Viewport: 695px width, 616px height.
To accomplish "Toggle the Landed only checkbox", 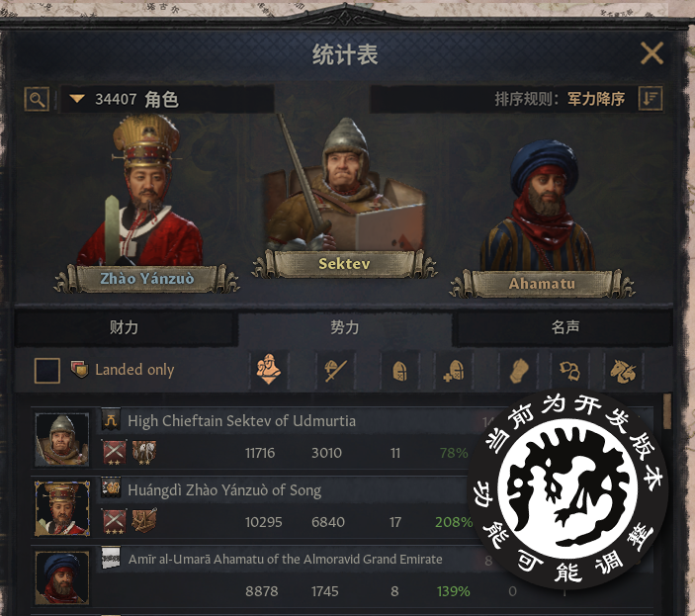I will pyautogui.click(x=47, y=370).
